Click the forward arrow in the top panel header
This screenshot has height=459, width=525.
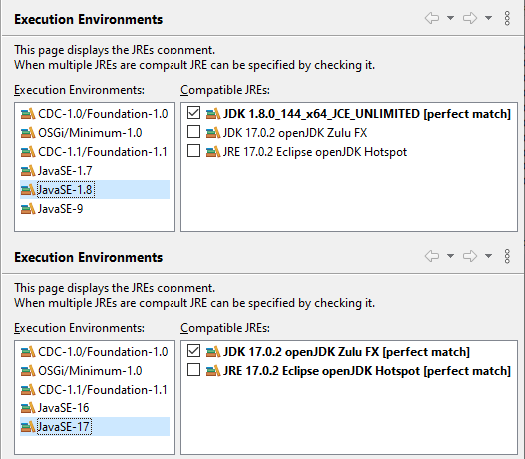pyautogui.click(x=470, y=18)
